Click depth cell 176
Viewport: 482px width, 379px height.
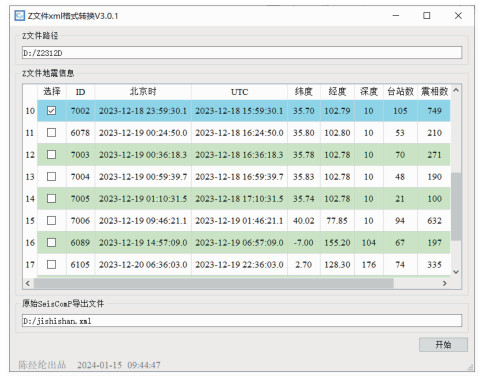[369, 265]
